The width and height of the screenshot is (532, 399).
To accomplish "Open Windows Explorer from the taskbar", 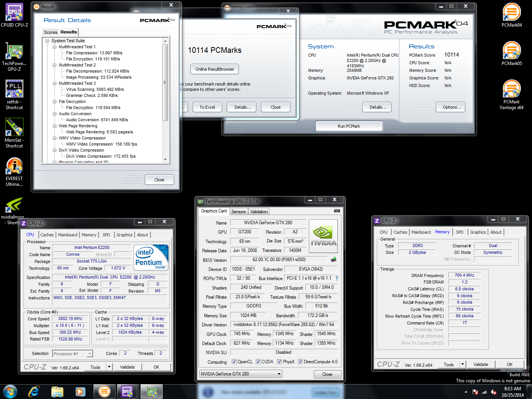I will coord(57,391).
